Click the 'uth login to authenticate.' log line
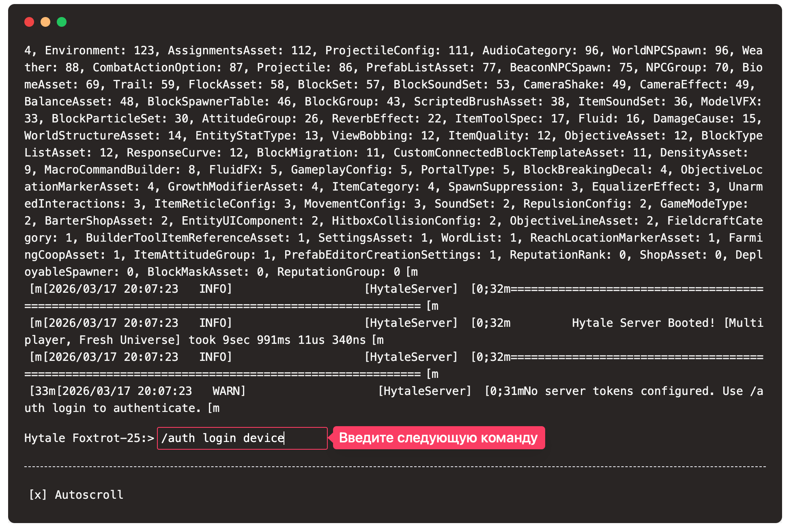Image resolution: width=791 pixels, height=532 pixels. tap(113, 408)
